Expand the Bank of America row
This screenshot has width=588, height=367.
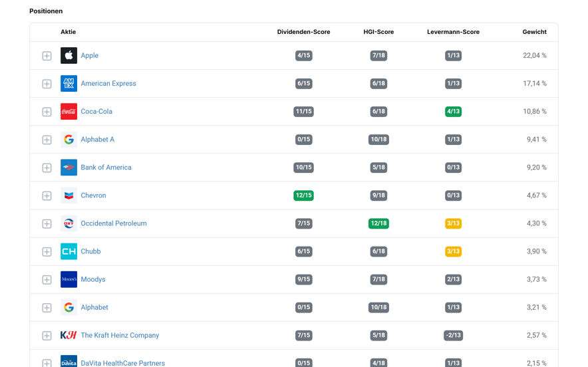47,168
